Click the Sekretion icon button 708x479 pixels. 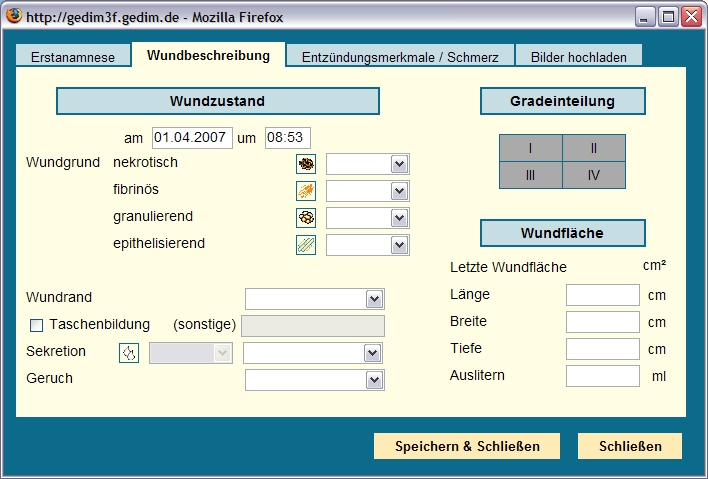(x=129, y=353)
